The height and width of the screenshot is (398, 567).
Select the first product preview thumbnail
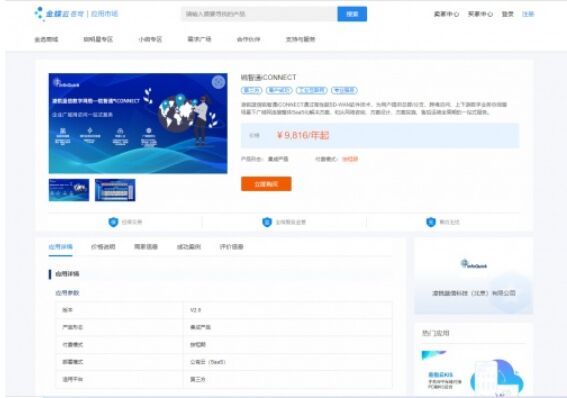[x=69, y=190]
